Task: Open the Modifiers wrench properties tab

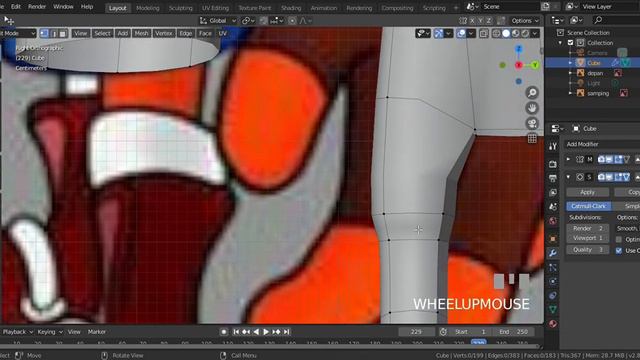Action: pos(553,253)
